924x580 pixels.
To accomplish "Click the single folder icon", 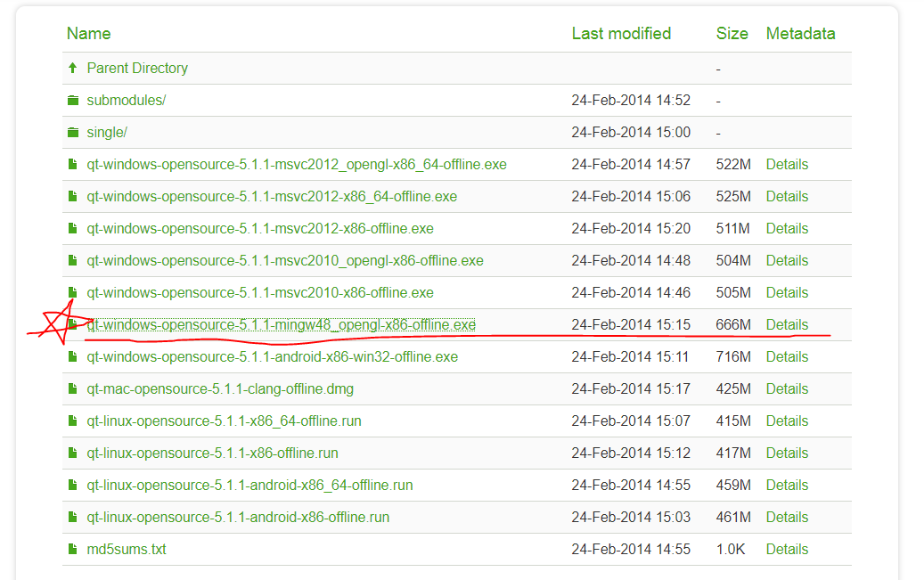I will point(73,132).
